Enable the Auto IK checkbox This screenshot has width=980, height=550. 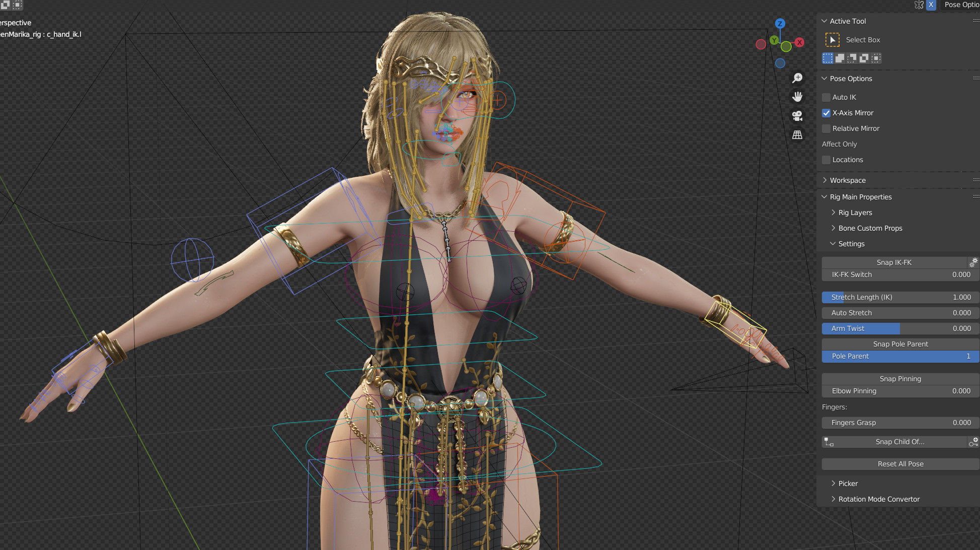(x=826, y=97)
